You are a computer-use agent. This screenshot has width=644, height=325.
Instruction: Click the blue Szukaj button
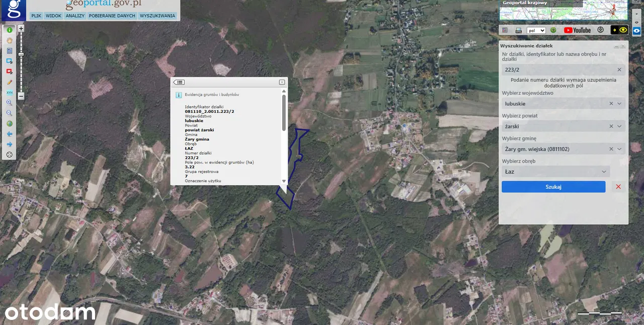point(553,187)
